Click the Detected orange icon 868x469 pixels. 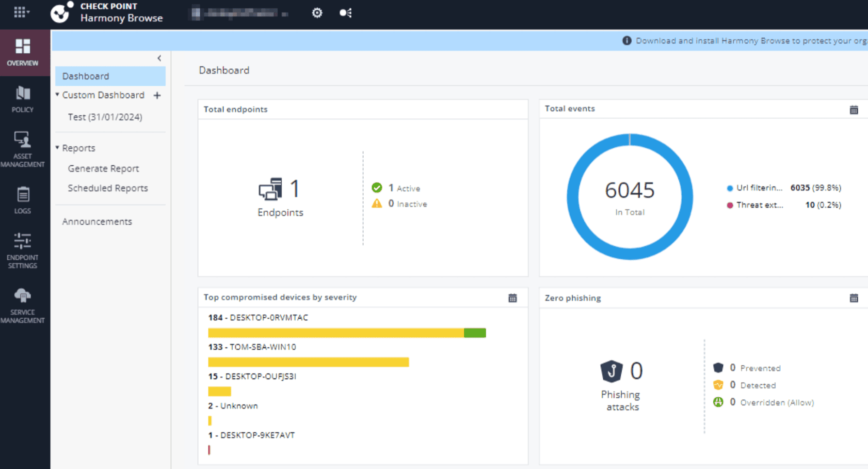(x=718, y=385)
